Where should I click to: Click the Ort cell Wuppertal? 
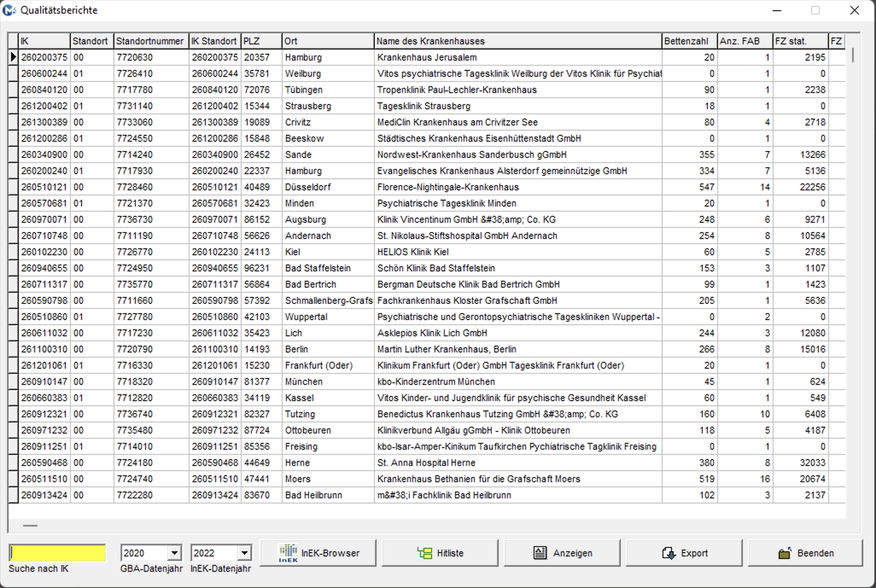coord(328,317)
